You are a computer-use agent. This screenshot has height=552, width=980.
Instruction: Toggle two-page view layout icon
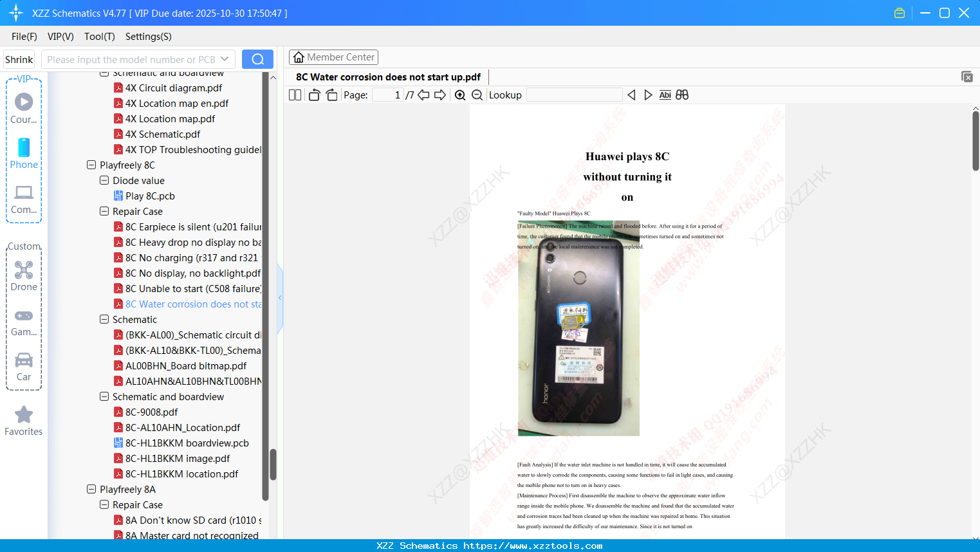click(x=295, y=95)
